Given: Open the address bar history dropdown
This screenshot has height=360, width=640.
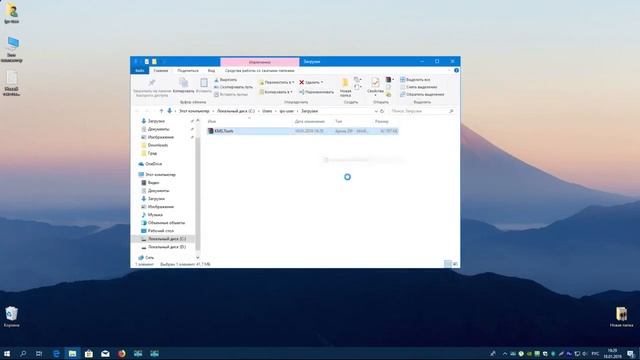Looking at the screenshot, I should coord(376,111).
